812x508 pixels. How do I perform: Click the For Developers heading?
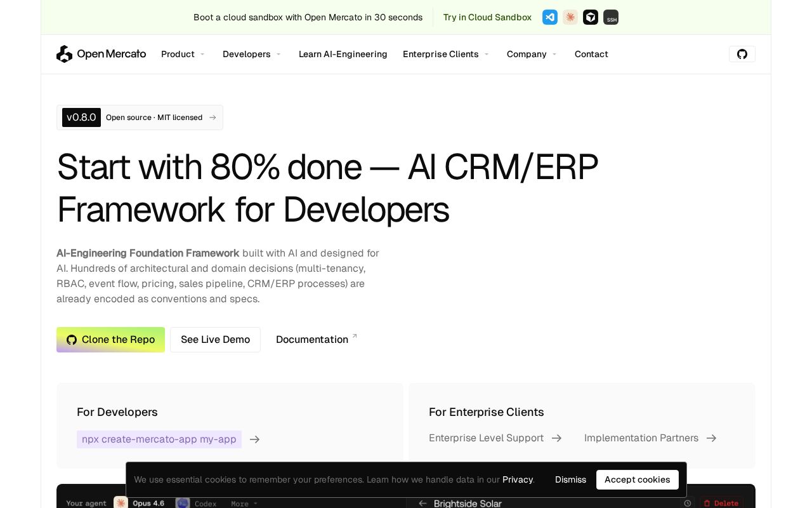(x=117, y=412)
